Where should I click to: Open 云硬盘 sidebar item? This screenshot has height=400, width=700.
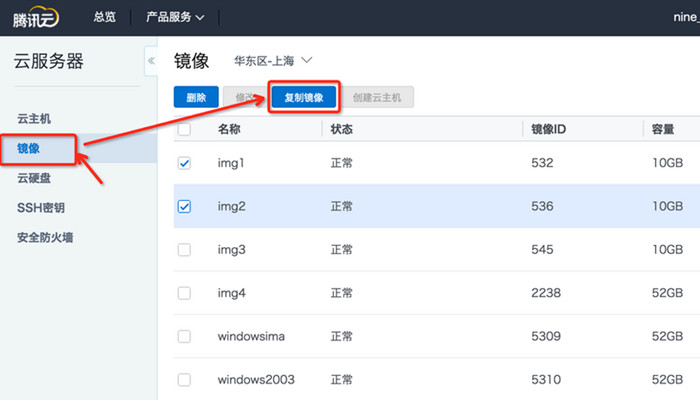click(34, 179)
